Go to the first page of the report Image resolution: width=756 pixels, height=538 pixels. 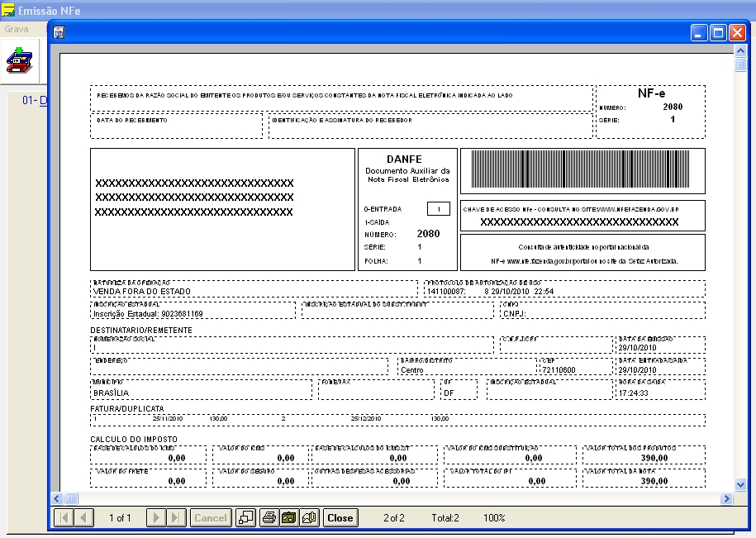point(64,518)
